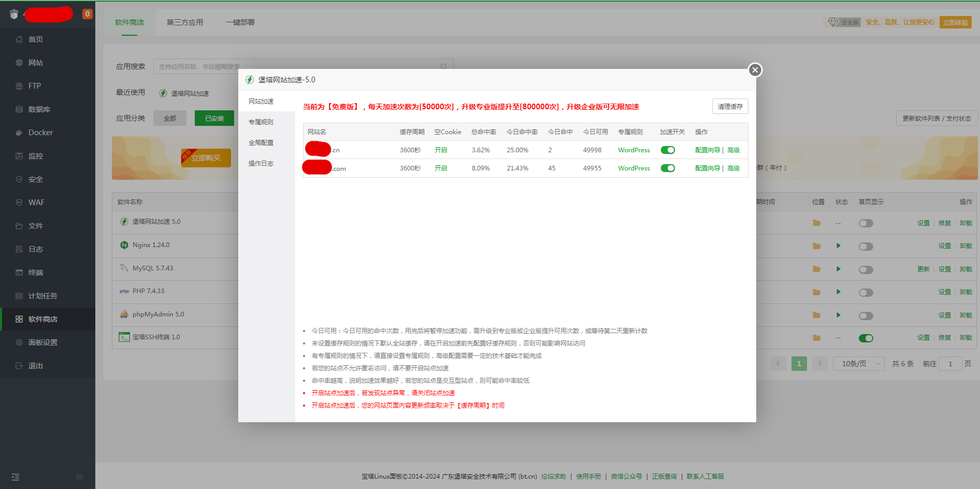Click the orange notification badge 0
Image resolution: width=980 pixels, height=489 pixels.
pyautogui.click(x=88, y=14)
